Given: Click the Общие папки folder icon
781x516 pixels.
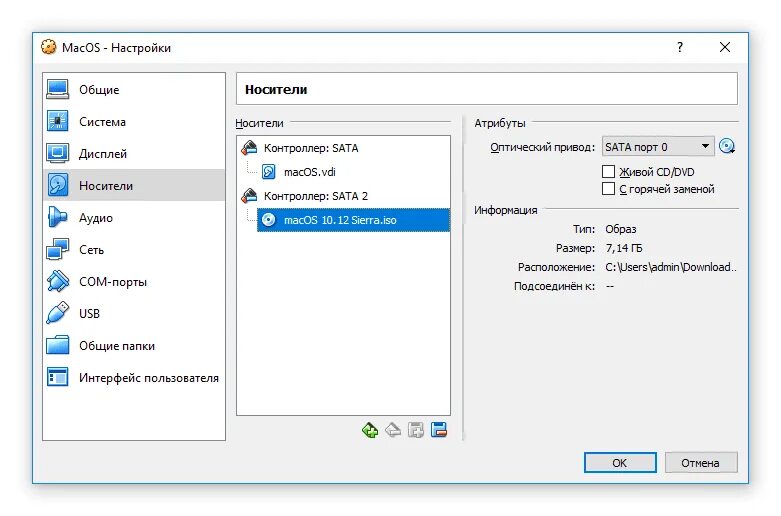Looking at the screenshot, I should (58, 345).
